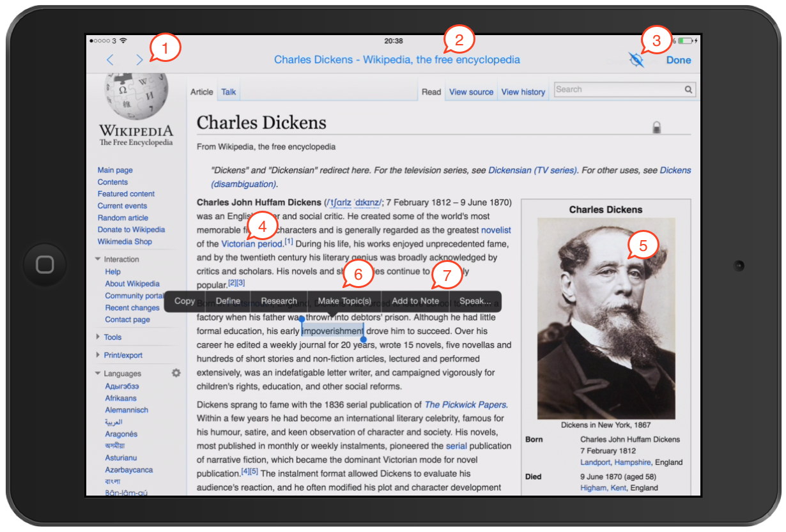
Task: Expand the Tools sidebar section
Action: pos(98,337)
